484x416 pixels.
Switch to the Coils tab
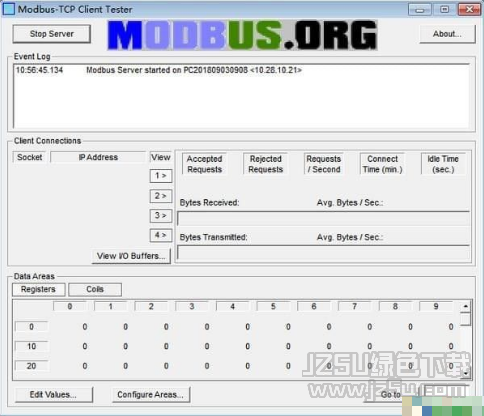95,289
